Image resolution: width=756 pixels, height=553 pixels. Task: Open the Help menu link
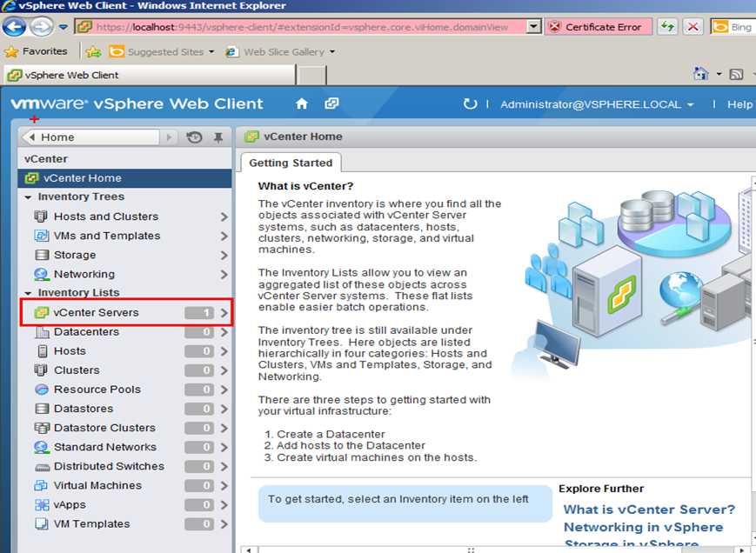[x=739, y=104]
